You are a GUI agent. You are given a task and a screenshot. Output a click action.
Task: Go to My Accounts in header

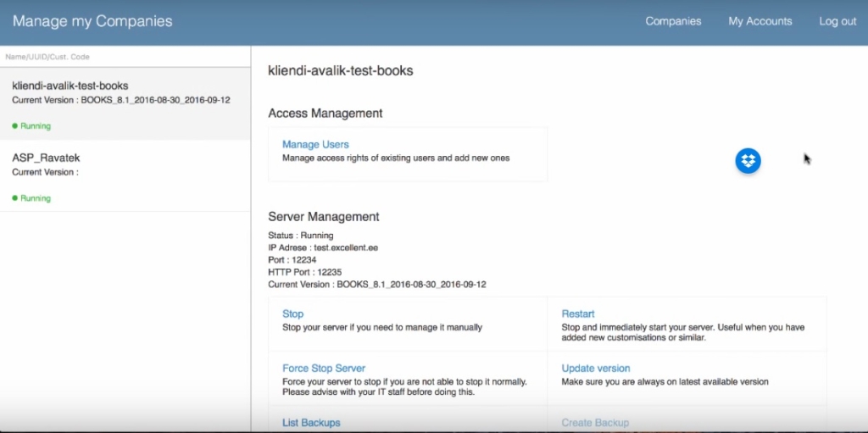[759, 21]
